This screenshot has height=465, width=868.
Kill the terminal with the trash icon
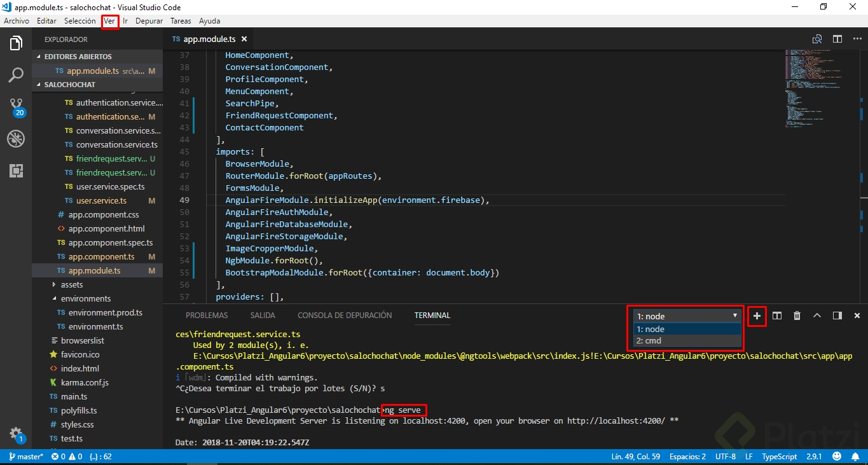797,316
